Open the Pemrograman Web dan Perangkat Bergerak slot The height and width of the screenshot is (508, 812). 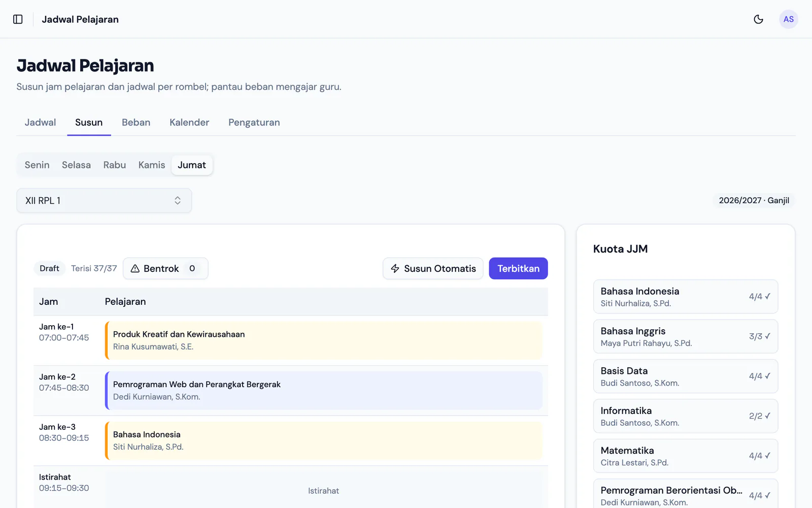click(324, 391)
